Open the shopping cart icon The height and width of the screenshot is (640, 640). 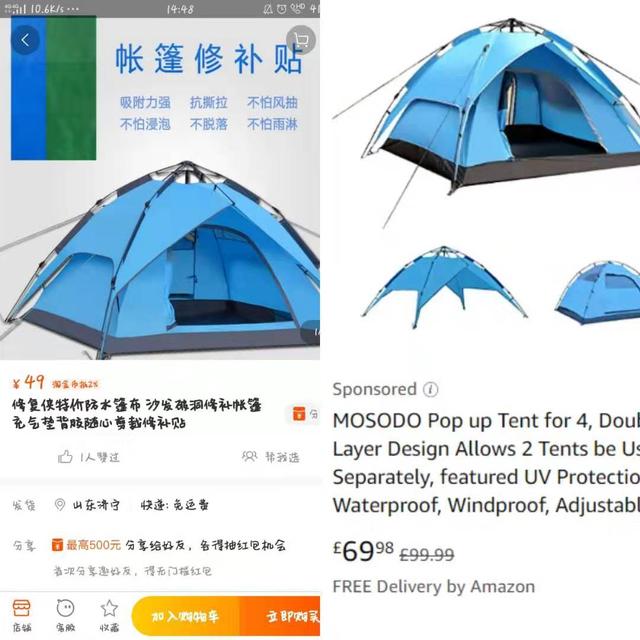(301, 40)
